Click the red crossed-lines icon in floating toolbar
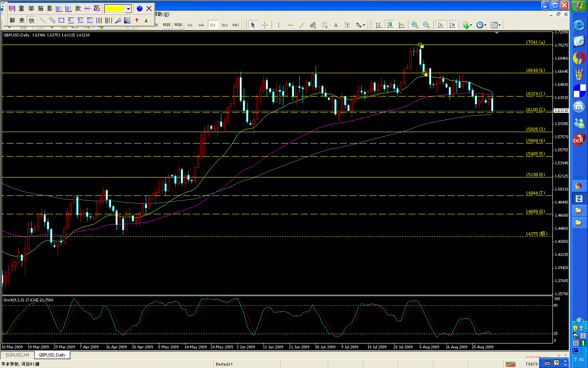The height and width of the screenshot is (368, 588). pos(87,9)
